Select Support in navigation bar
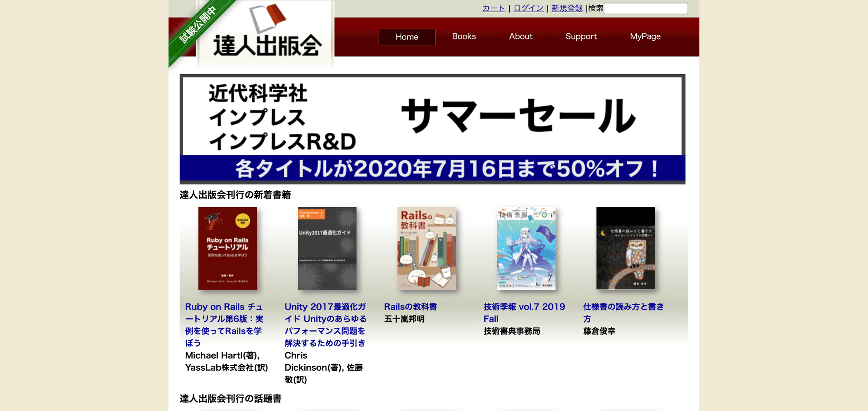Viewport: 868px width, 411px height. (x=581, y=36)
